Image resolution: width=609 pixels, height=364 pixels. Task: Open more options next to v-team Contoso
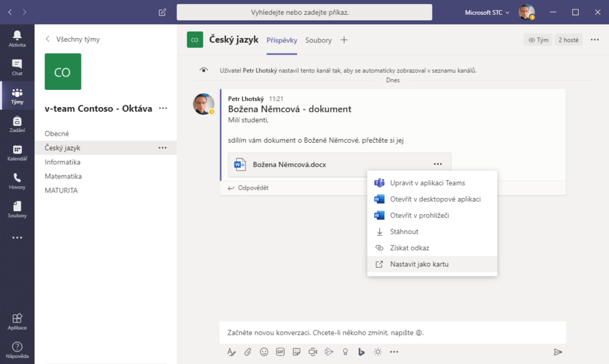(163, 108)
